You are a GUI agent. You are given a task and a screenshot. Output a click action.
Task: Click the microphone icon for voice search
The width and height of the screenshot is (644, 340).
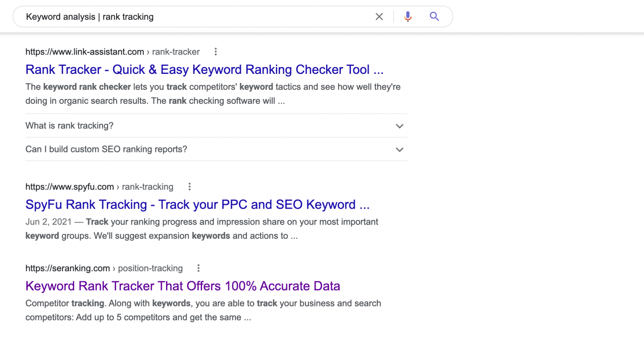[407, 16]
